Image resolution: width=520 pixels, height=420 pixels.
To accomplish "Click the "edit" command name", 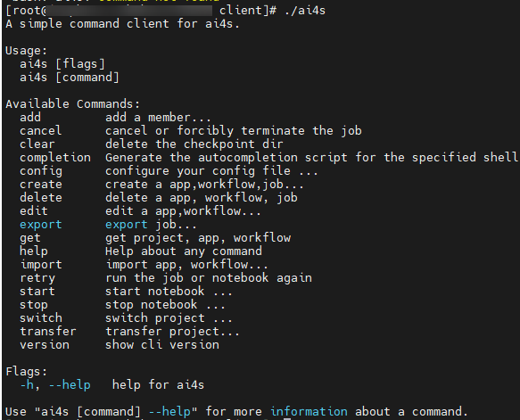I will click(x=34, y=211).
